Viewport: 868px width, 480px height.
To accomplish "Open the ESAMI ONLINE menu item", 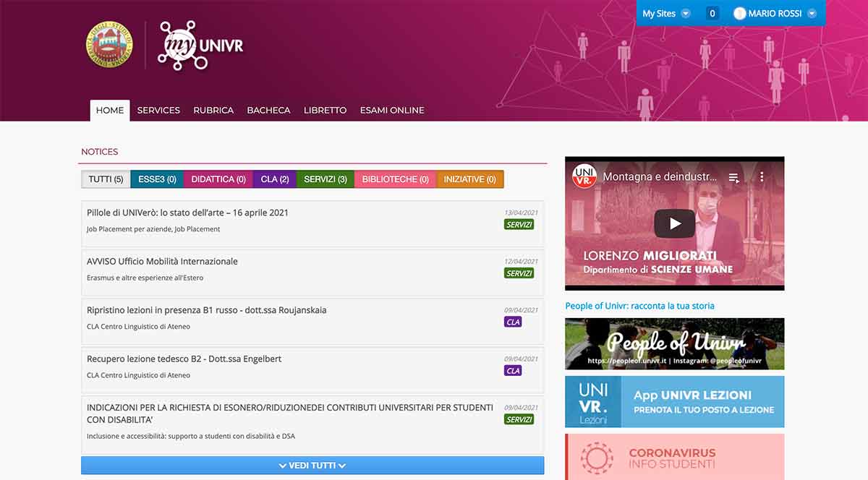I will coord(392,111).
